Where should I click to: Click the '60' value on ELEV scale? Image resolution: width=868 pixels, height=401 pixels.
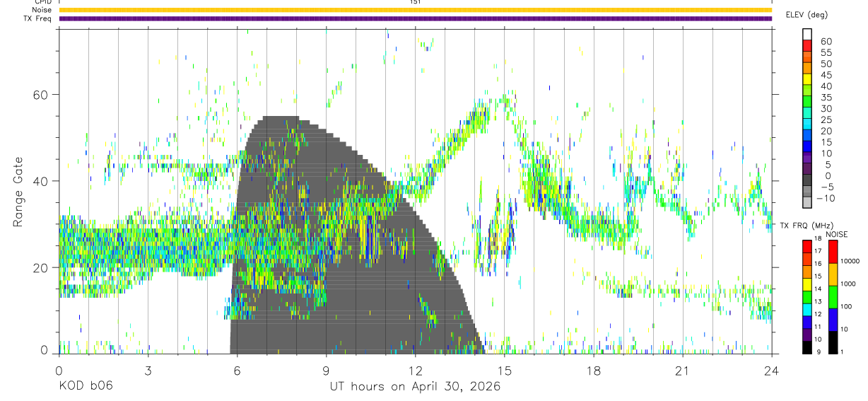(826, 42)
